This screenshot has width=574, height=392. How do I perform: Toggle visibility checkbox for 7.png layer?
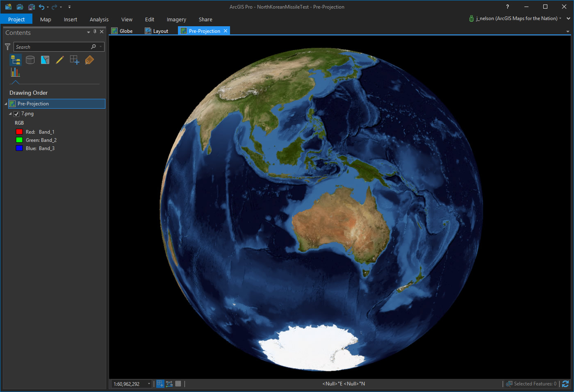coord(16,114)
